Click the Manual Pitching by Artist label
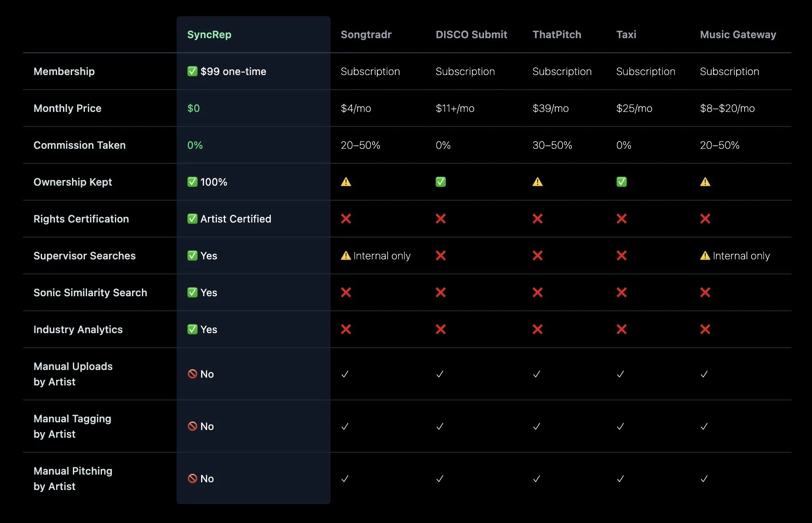This screenshot has height=523, width=812. [x=73, y=479]
